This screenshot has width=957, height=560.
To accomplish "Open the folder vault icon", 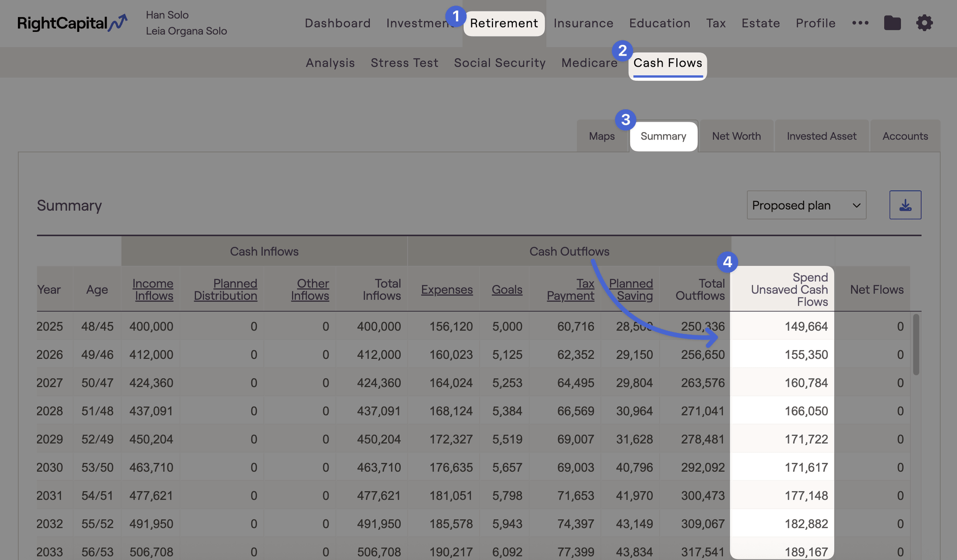I will click(x=892, y=23).
